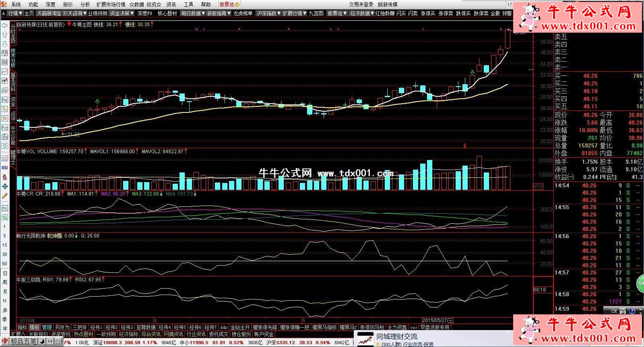Switch to 60 minute period
Screen dimensions: 644x347
[5, 264]
